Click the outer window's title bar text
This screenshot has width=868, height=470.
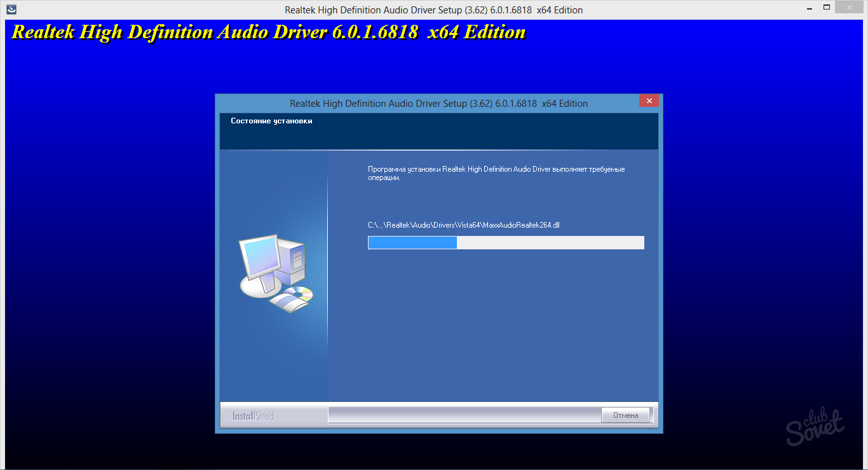click(433, 10)
